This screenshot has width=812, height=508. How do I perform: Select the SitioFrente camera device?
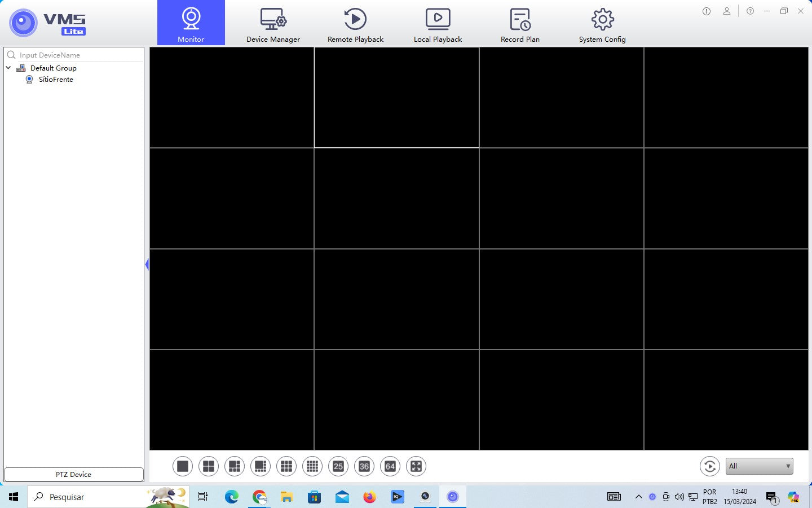click(55, 80)
